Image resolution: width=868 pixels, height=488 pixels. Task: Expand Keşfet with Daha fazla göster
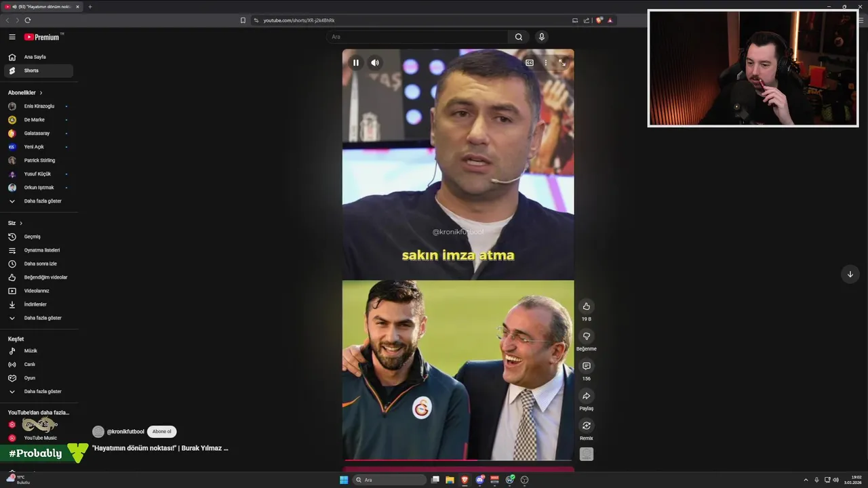pyautogui.click(x=39, y=392)
